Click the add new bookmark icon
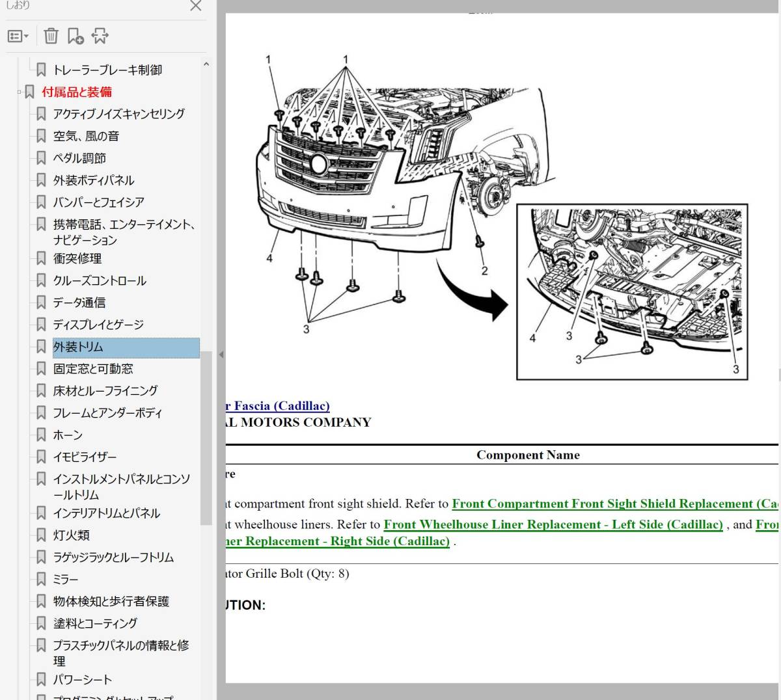This screenshot has width=781, height=700. 75,36
